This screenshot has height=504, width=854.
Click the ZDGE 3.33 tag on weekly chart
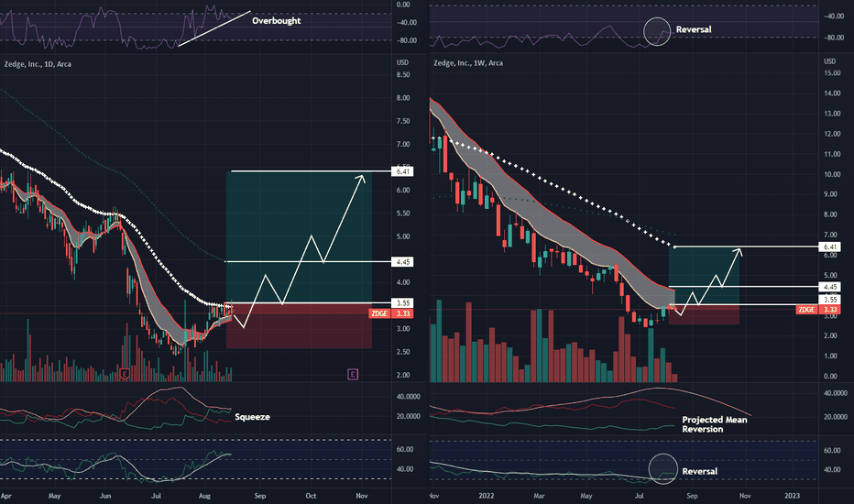tap(818, 310)
